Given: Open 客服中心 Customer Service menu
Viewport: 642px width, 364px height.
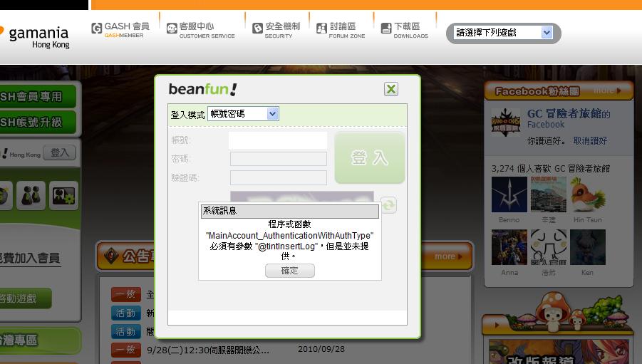Looking at the screenshot, I should click(x=197, y=26).
